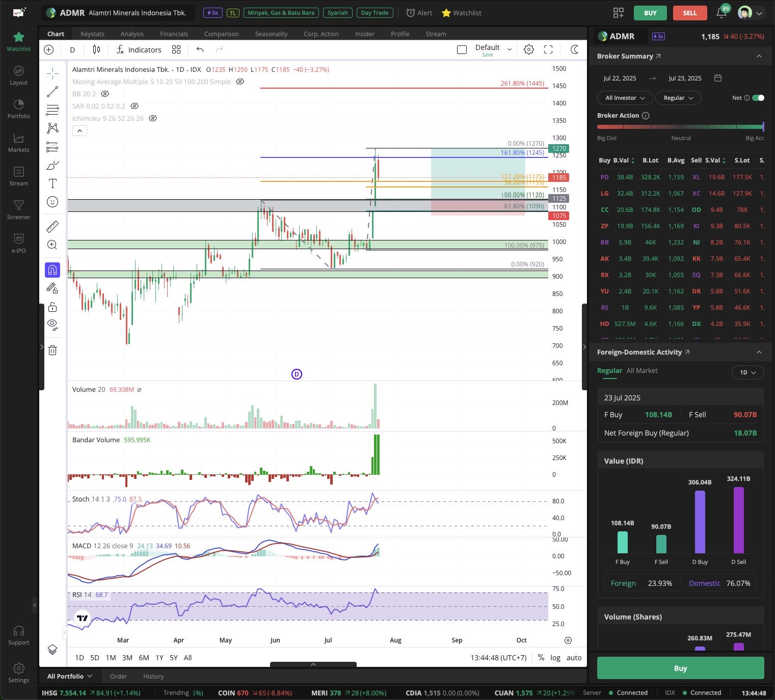Image resolution: width=775 pixels, height=700 pixels.
Task: Toggle SAR indicator visibility
Action: pos(135,106)
